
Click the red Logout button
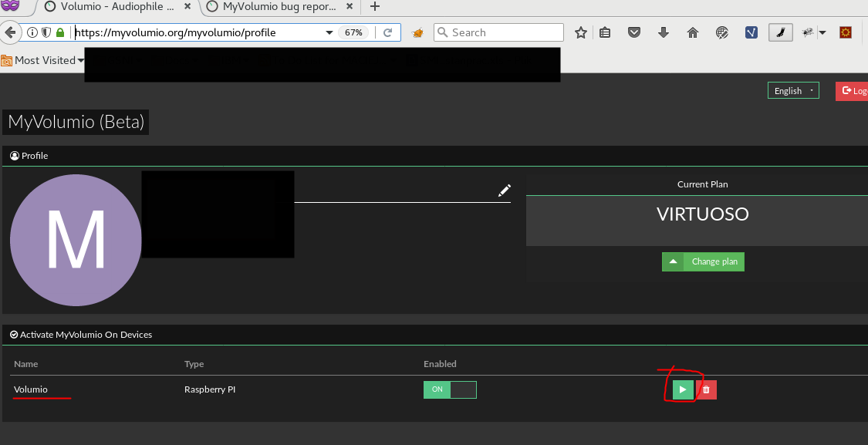pos(853,91)
